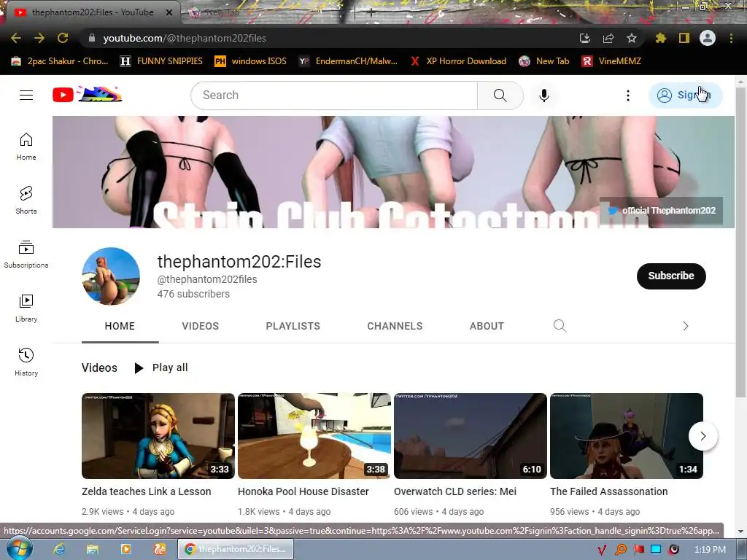This screenshot has width=747, height=560.
Task: Click the address bar URL
Action: coord(185,38)
